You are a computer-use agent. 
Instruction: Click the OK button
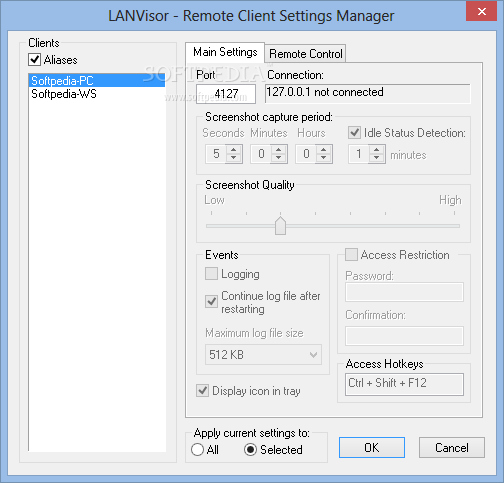pos(372,448)
